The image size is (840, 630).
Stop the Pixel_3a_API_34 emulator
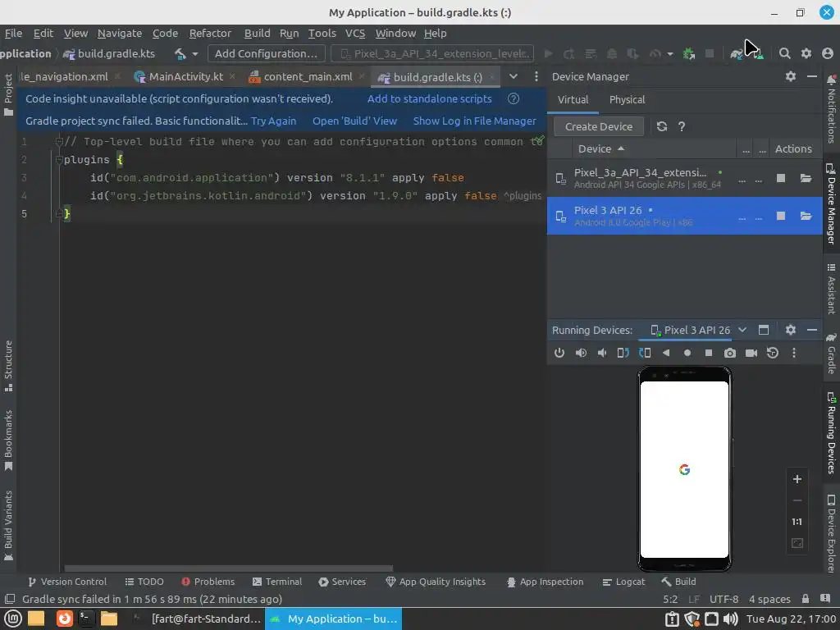pyautogui.click(x=781, y=178)
